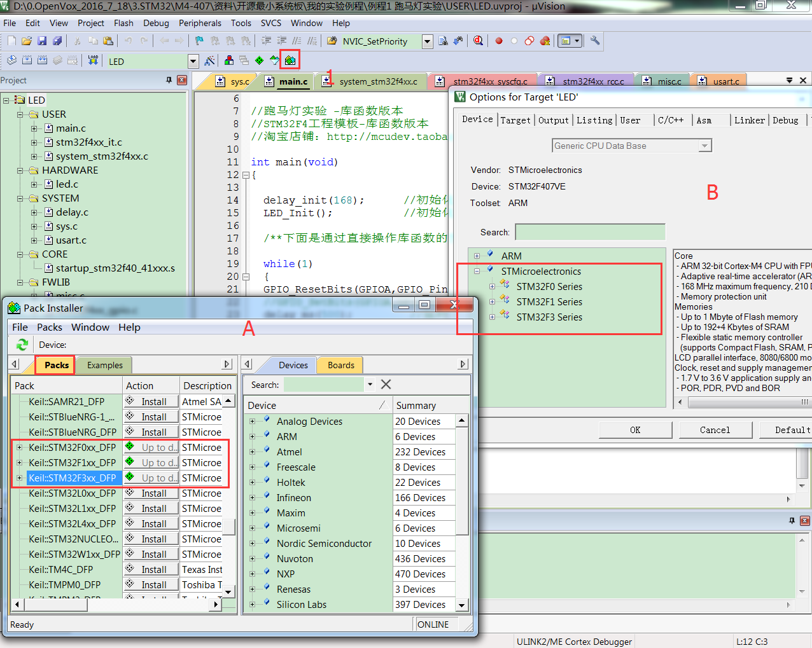Click the Rebuild all target files icon
Screen dimensions: 812x648
coord(42,60)
